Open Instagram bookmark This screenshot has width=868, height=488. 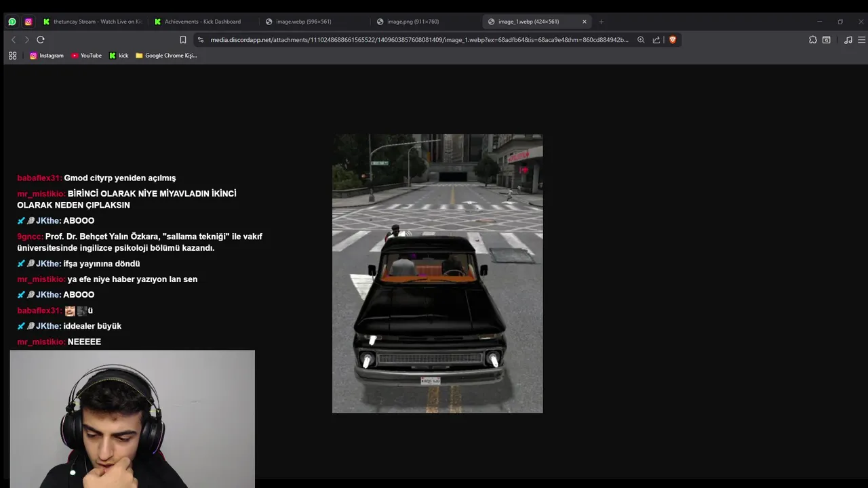coord(47,56)
